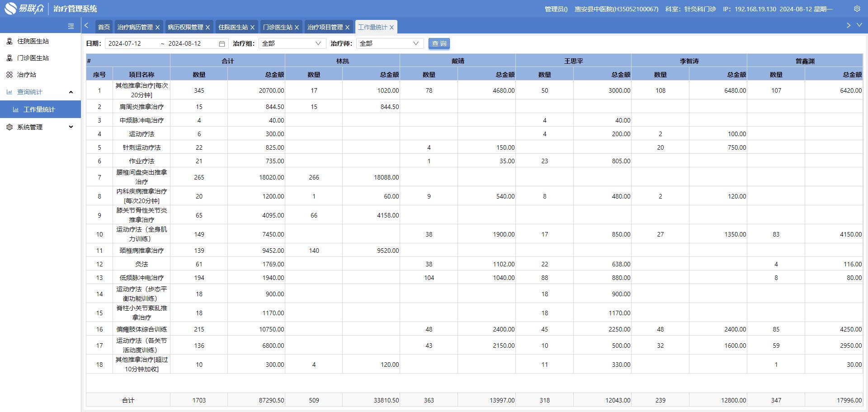The image size is (868, 412).
Task: Click the 惠安县中医院 hospital name
Action: [x=617, y=9]
